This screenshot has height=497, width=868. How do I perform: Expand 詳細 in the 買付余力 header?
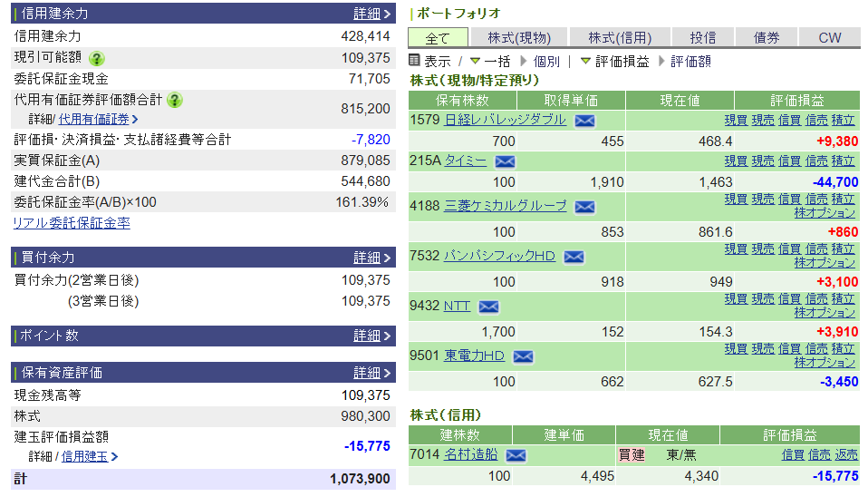click(371, 258)
